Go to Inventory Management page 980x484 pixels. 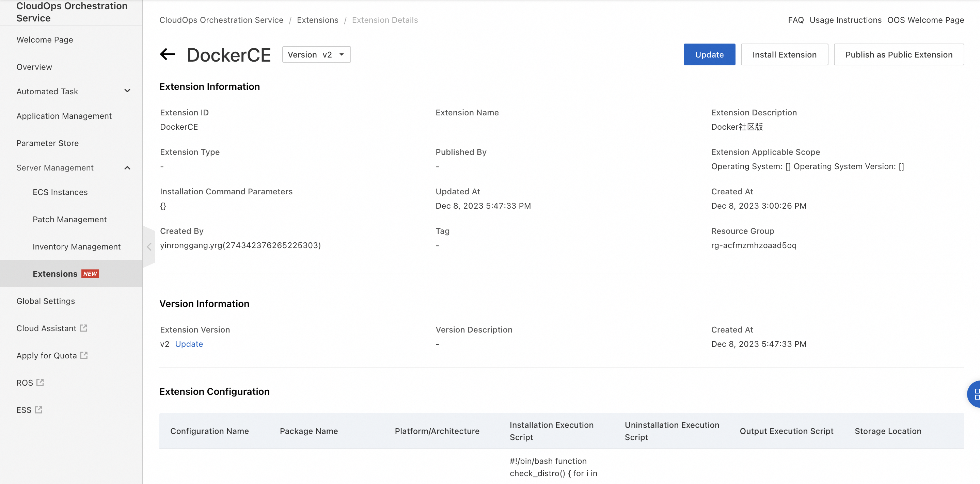[x=77, y=246]
